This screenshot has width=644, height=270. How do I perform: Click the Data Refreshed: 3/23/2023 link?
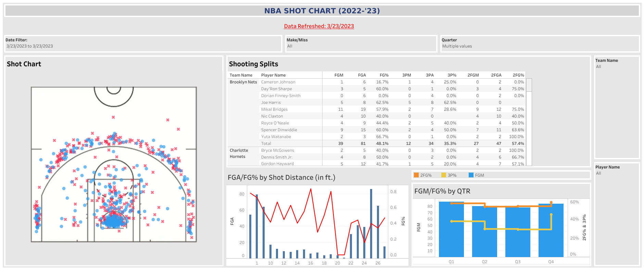319,26
